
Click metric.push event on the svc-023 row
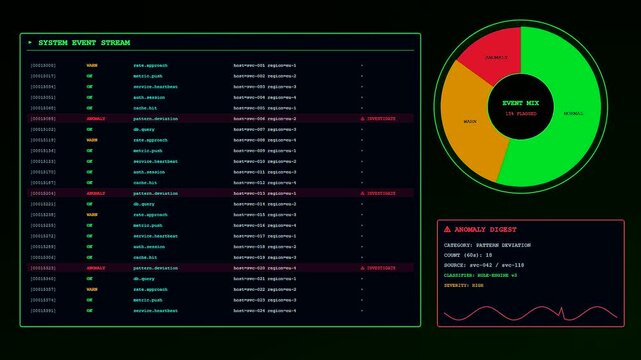point(148,300)
